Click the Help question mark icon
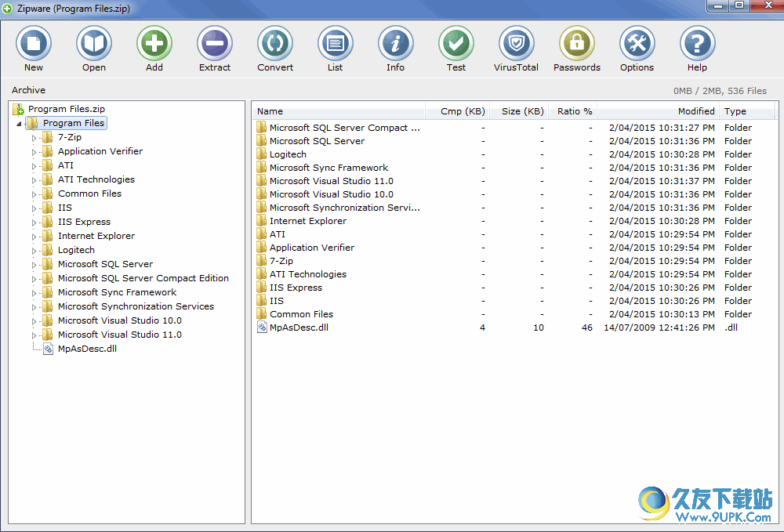Viewport: 784px width, 532px height. coord(697,43)
